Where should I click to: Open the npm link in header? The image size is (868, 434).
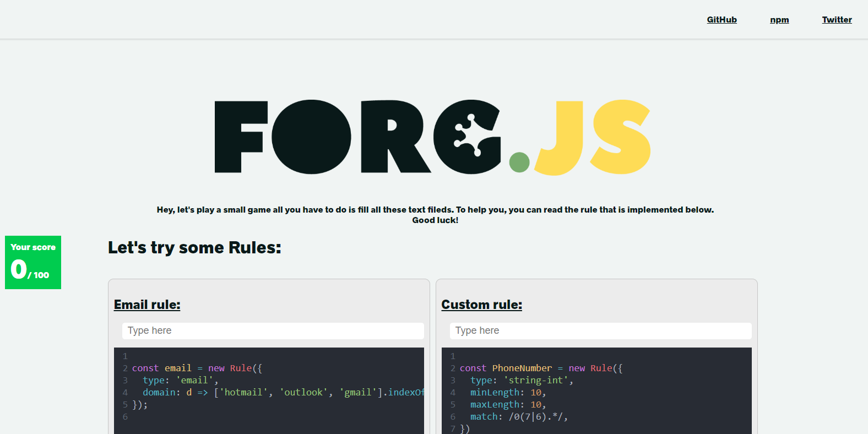pos(779,20)
